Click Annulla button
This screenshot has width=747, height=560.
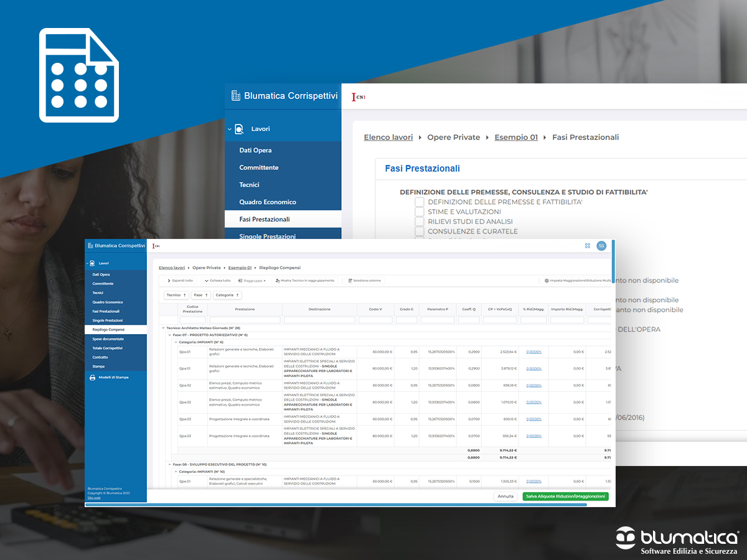tap(505, 497)
